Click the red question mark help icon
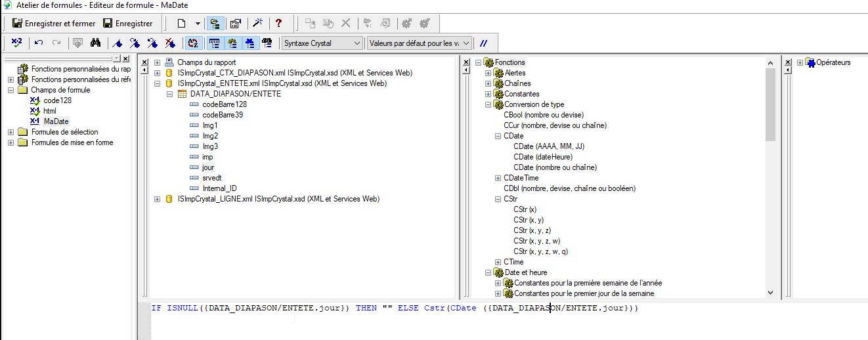This screenshot has width=868, height=340. 279,24
